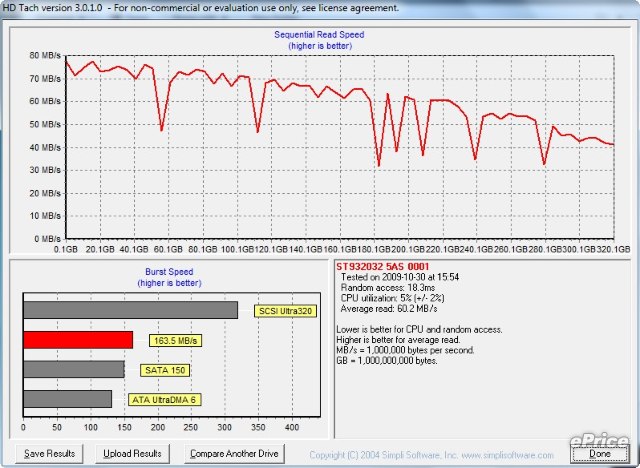This screenshot has width=640, height=468.
Task: Click the Sequential Read Speed chart title
Action: click(321, 34)
